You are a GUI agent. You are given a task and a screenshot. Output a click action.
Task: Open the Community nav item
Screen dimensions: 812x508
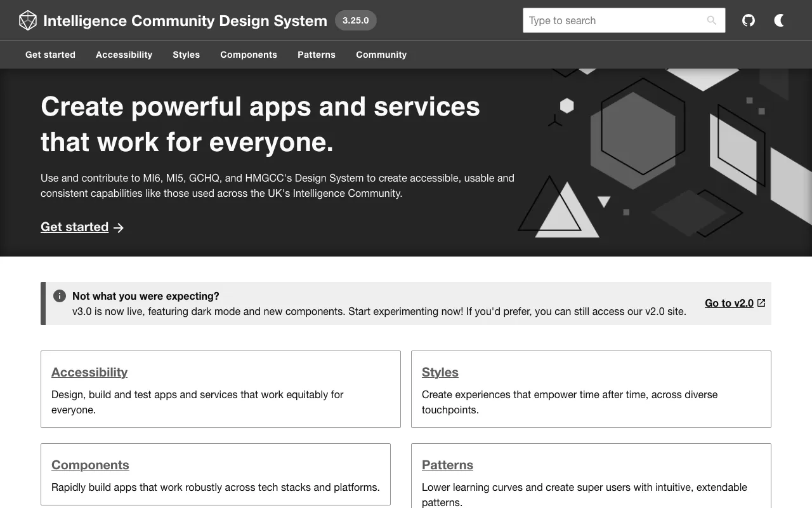[x=381, y=55]
